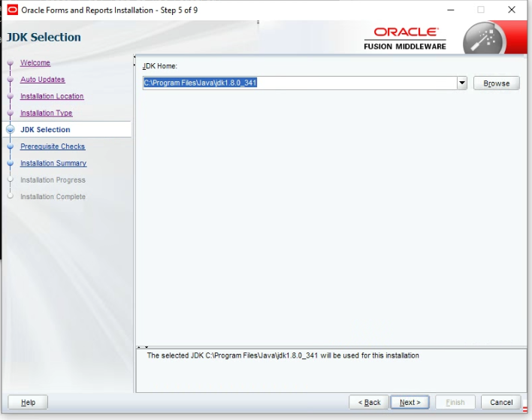Screen dimensions: 532x420
Task: Go to Prerequisite Checks step
Action: [x=53, y=147]
